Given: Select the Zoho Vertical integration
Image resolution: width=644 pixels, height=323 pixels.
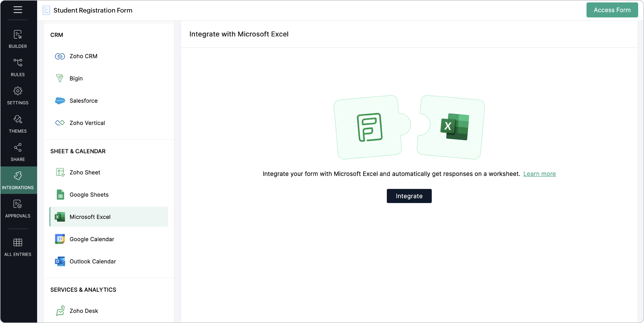Looking at the screenshot, I should coord(87,123).
